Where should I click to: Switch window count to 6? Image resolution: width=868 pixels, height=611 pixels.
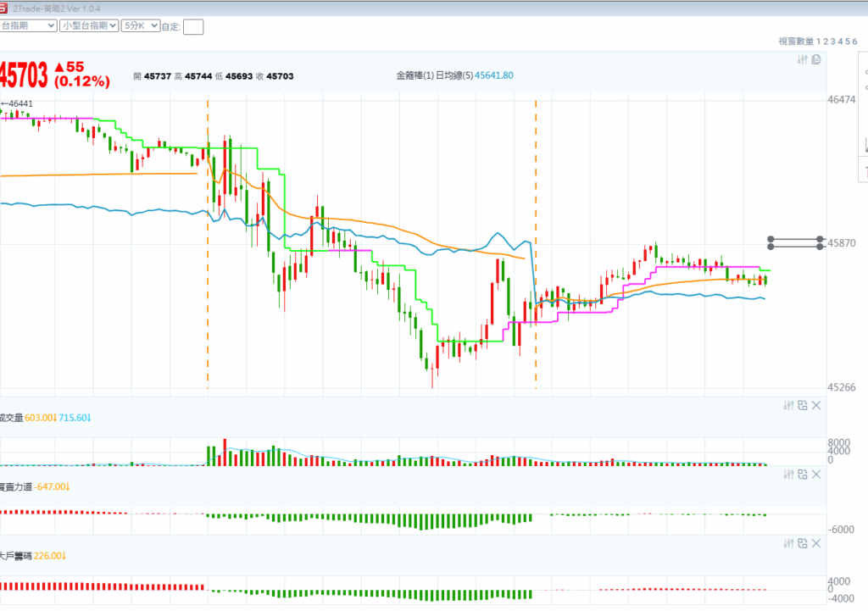tap(854, 42)
